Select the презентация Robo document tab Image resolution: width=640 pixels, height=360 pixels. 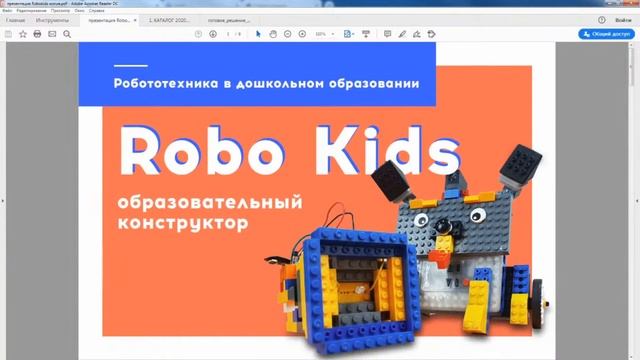109,20
